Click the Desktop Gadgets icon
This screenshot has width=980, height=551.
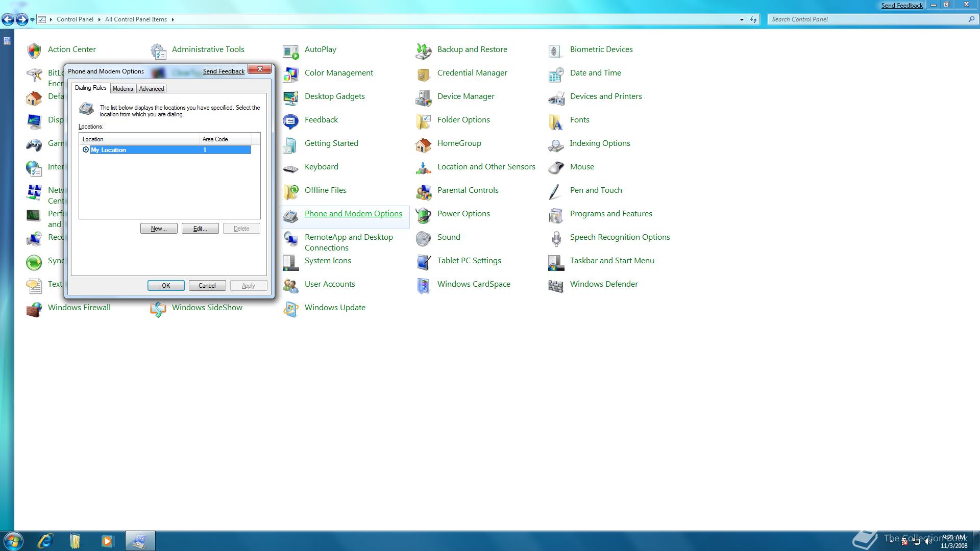tap(291, 97)
